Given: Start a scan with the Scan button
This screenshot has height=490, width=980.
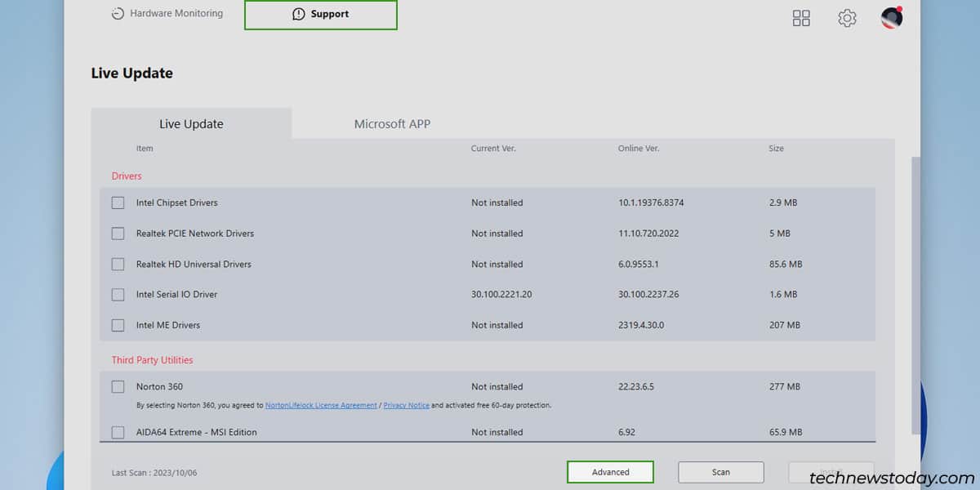Looking at the screenshot, I should click(721, 472).
